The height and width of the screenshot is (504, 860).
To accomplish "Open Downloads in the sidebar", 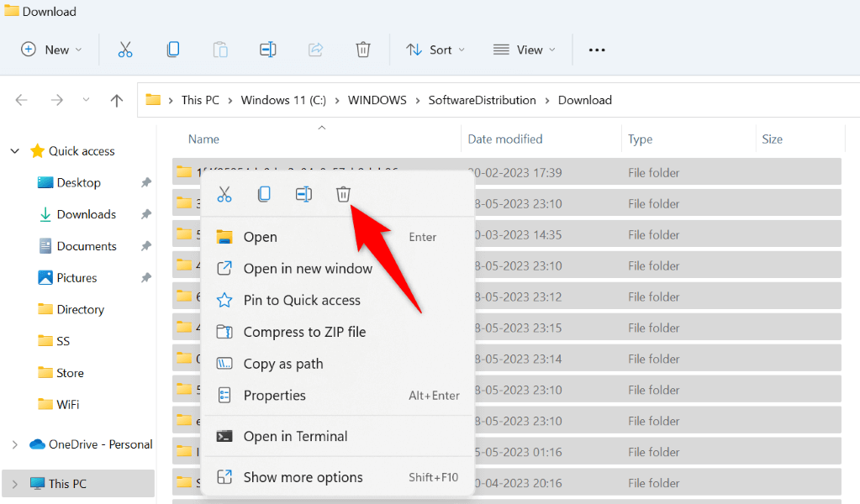I will tap(87, 214).
